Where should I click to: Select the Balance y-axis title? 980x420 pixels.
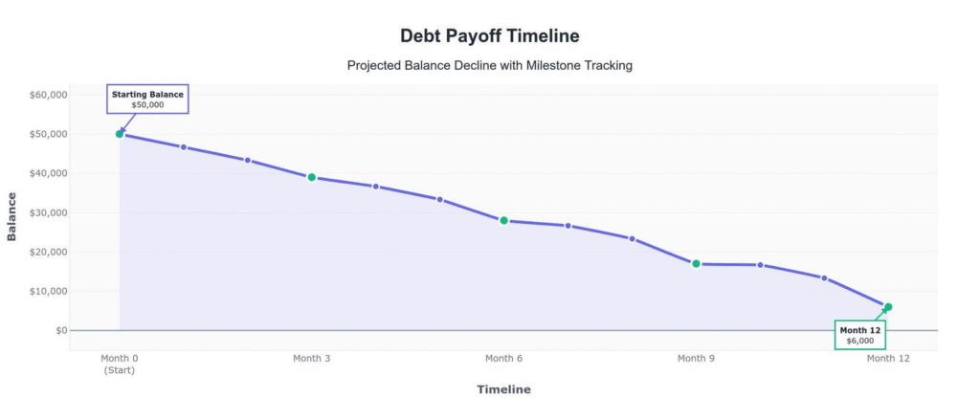click(12, 216)
